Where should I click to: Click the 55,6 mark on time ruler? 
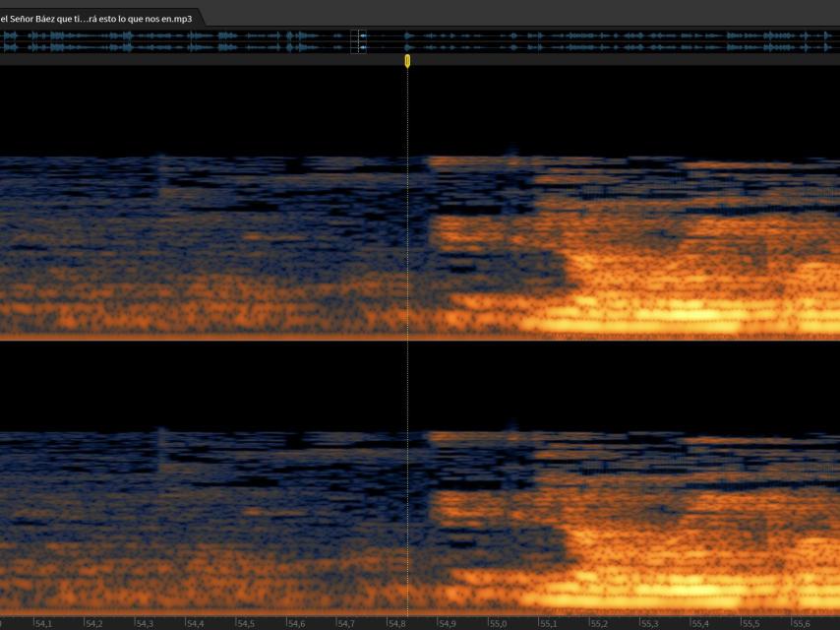[x=801, y=623]
